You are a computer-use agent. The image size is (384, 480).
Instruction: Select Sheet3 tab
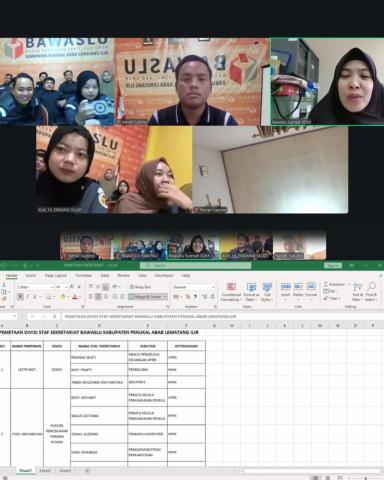point(65,471)
